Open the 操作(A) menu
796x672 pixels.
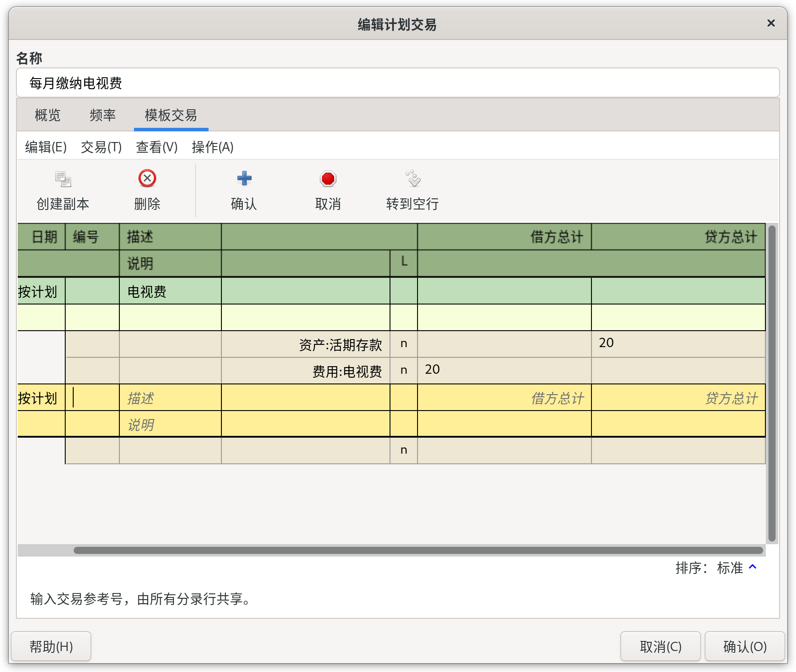(213, 147)
